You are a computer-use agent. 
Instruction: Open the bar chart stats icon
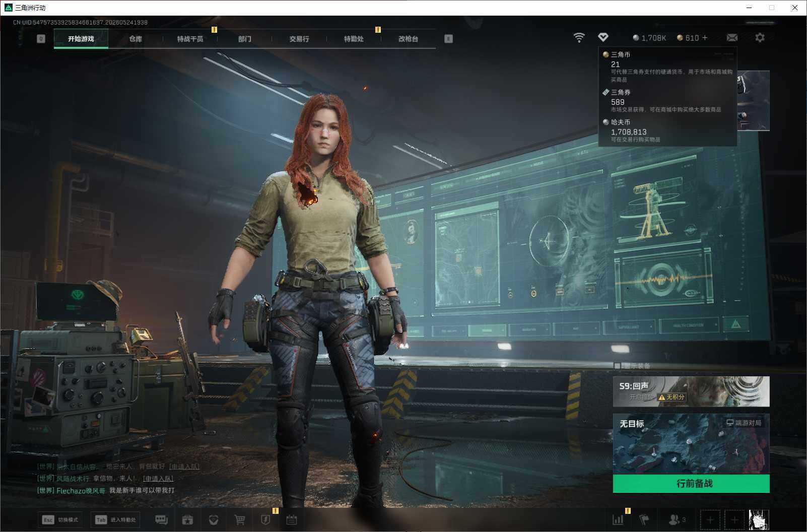[x=618, y=520]
